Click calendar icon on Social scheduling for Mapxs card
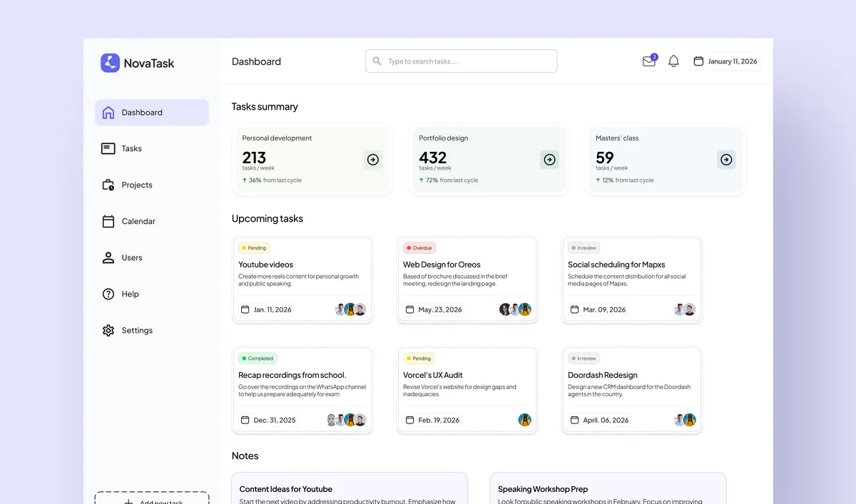856x504 pixels. point(575,309)
